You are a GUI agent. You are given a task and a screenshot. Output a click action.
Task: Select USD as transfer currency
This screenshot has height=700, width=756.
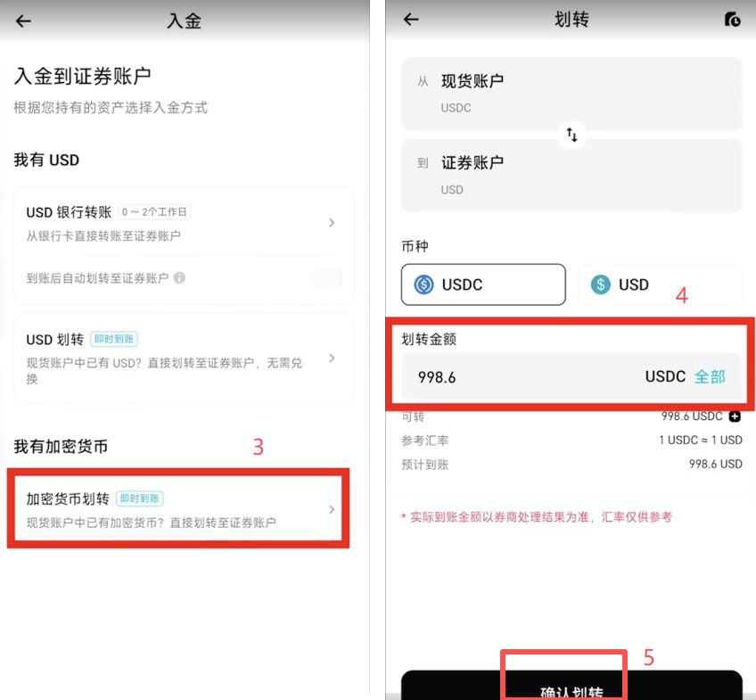[660, 284]
